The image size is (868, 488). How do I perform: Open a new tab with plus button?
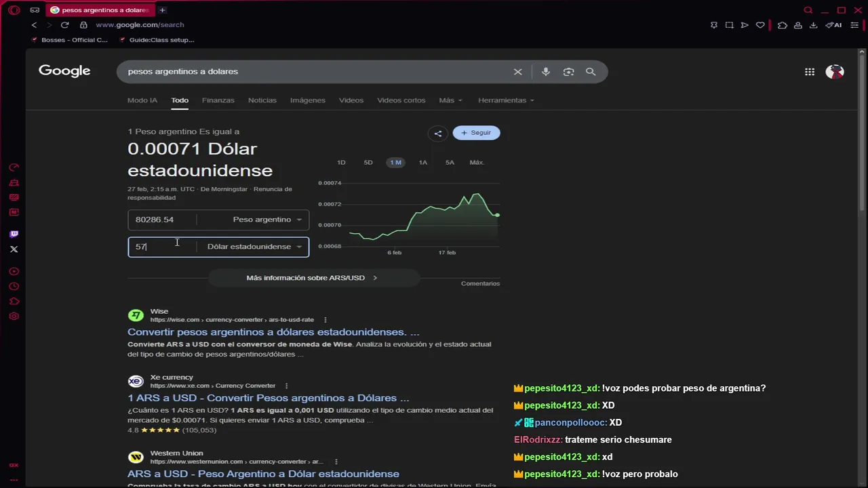click(x=162, y=10)
